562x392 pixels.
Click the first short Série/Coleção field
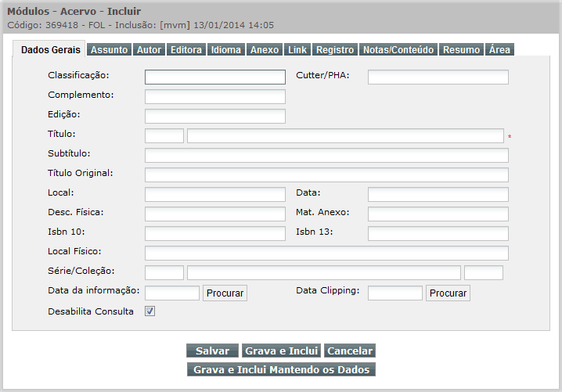164,273
